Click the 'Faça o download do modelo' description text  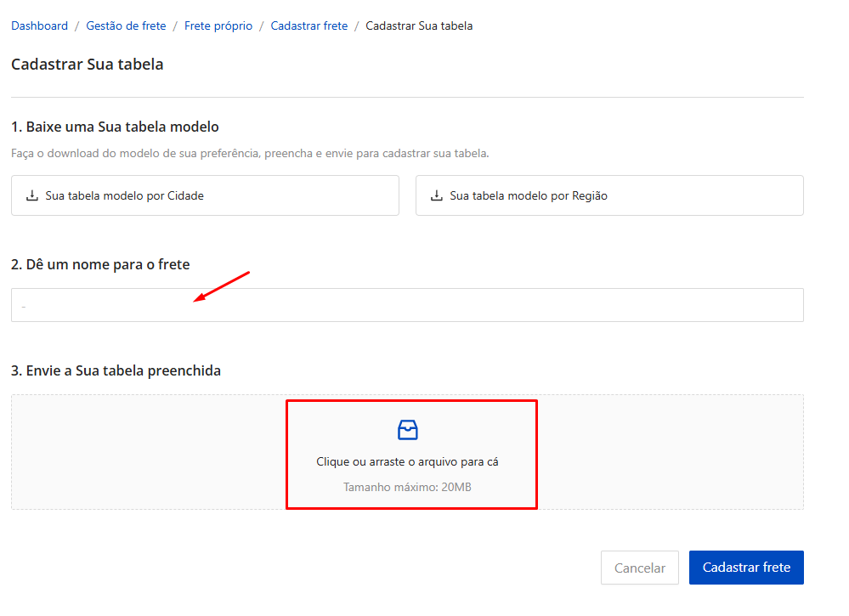click(x=250, y=154)
